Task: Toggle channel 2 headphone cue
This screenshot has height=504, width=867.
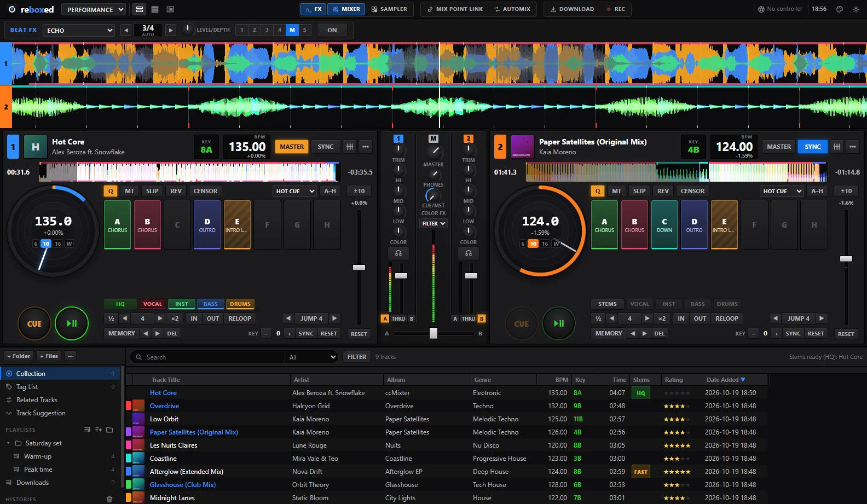Action: click(469, 253)
